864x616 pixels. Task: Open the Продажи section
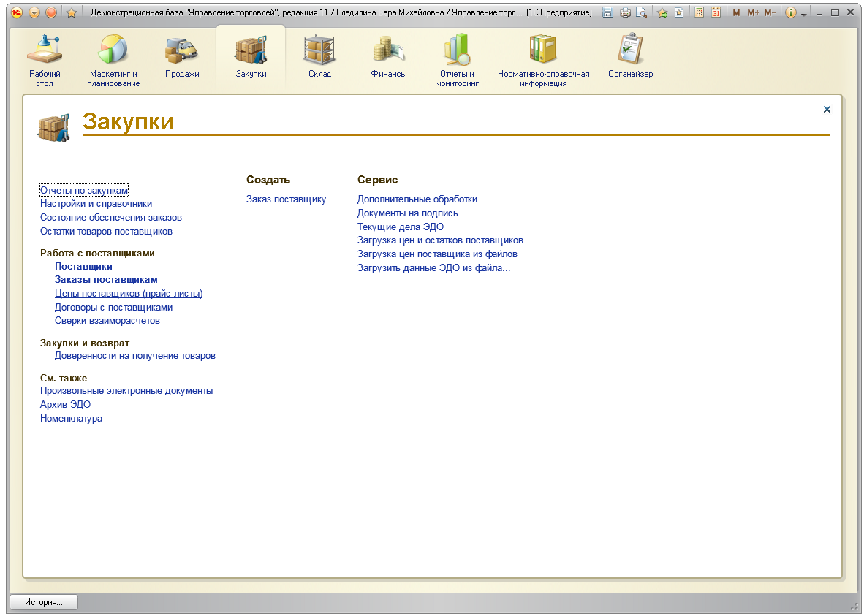pos(182,56)
